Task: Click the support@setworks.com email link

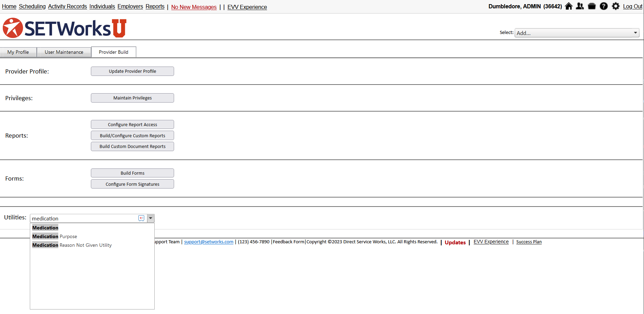Action: (x=208, y=242)
